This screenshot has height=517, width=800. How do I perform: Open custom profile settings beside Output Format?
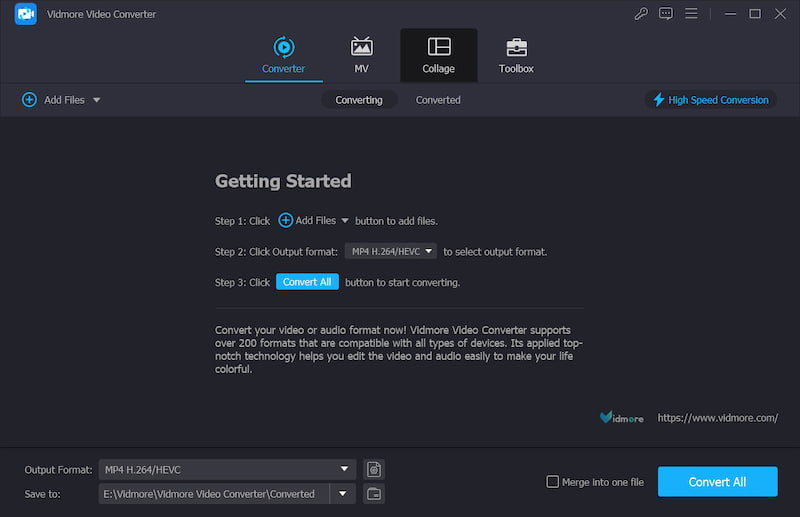tap(374, 469)
